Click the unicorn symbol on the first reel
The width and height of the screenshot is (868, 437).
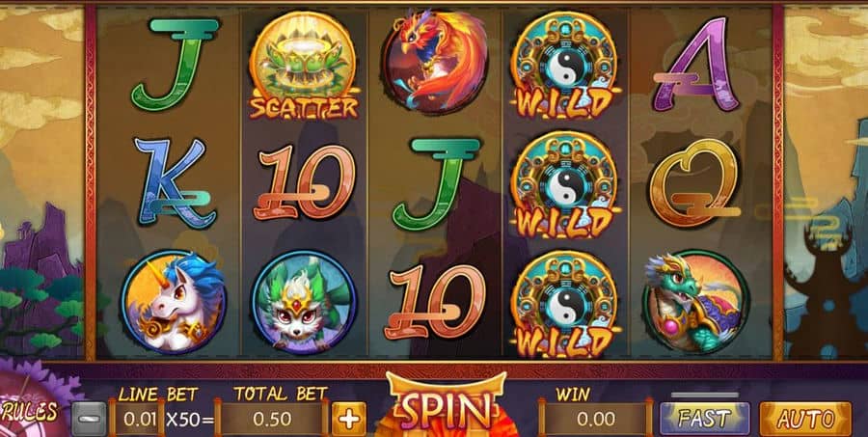(173, 302)
